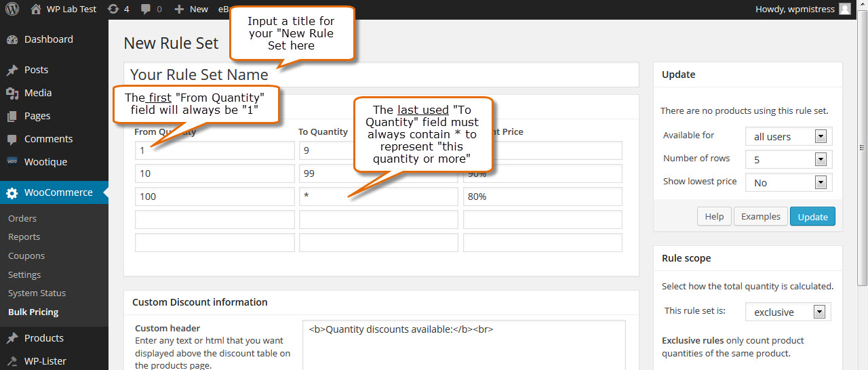This screenshot has width=868, height=370.
Task: Change the rule set exclusive dropdown
Action: click(x=788, y=312)
